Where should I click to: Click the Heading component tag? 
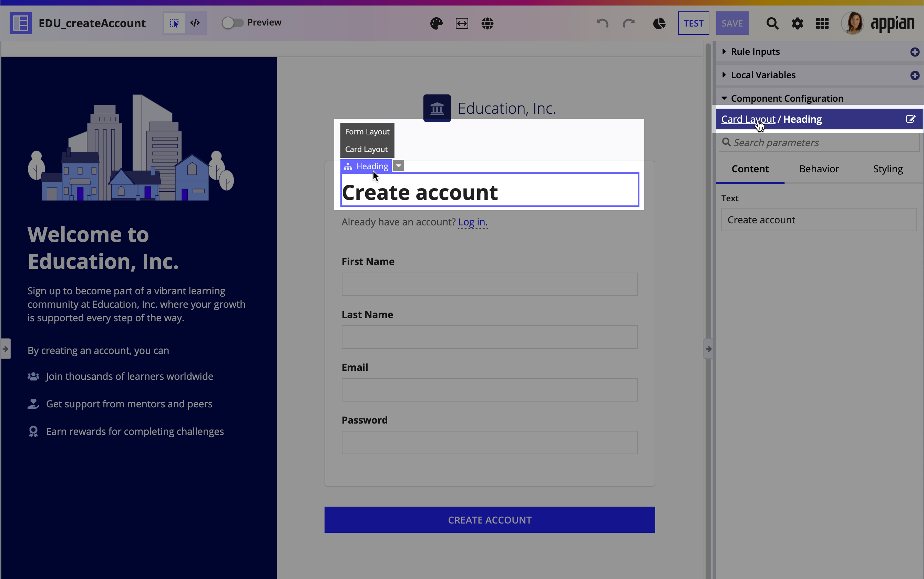pyautogui.click(x=366, y=166)
